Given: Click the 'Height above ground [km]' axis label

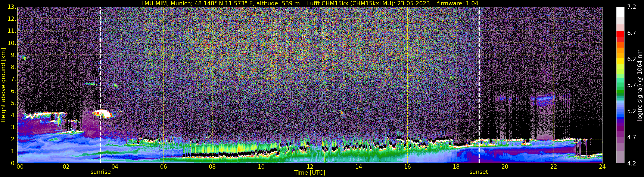Looking at the screenshot, I should pyautogui.click(x=3, y=85).
